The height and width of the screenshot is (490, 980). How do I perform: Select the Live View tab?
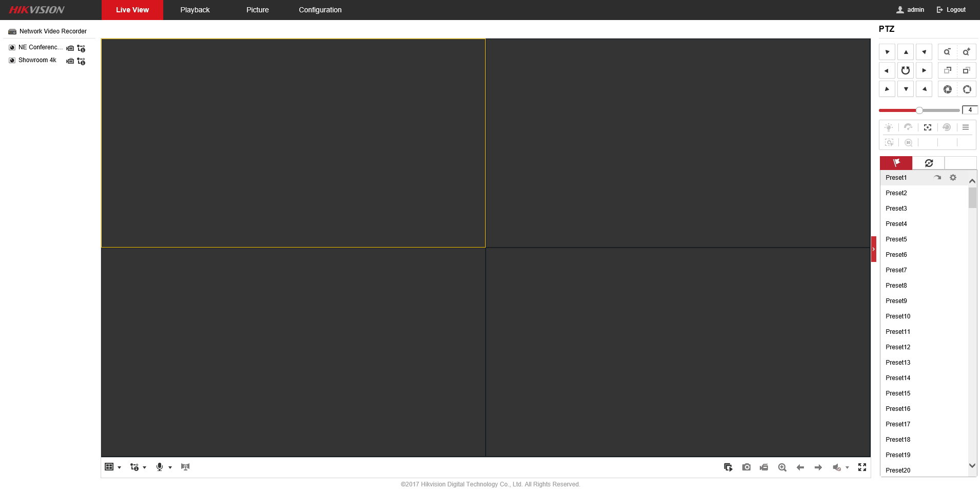tap(132, 10)
